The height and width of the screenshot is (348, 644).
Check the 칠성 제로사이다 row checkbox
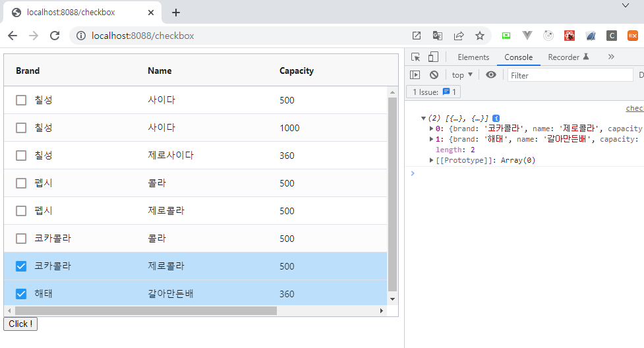[21, 156]
